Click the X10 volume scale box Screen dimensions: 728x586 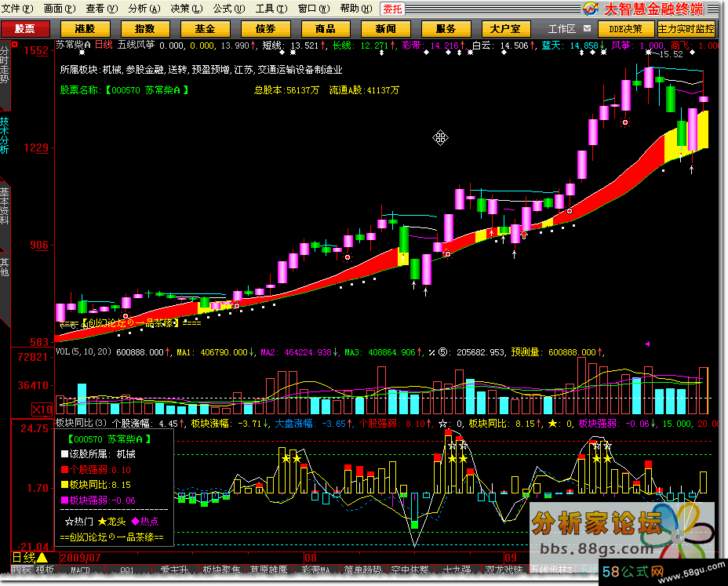(x=42, y=409)
